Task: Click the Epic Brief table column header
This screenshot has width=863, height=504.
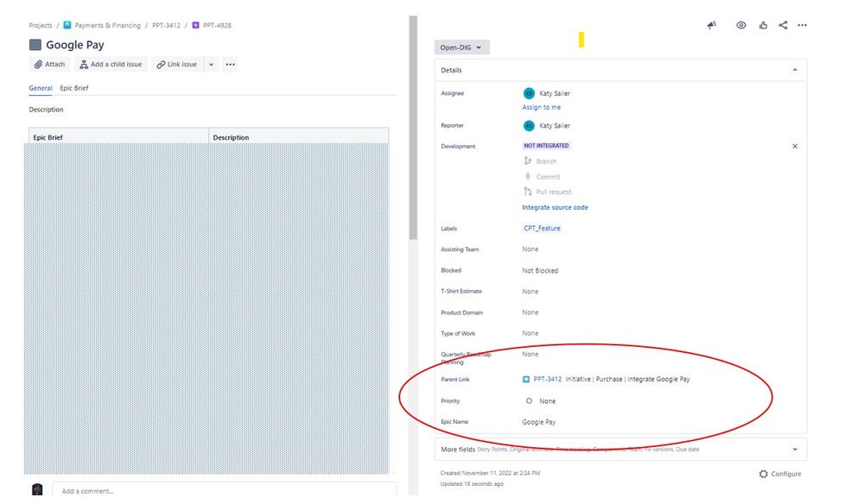Action: (x=119, y=137)
